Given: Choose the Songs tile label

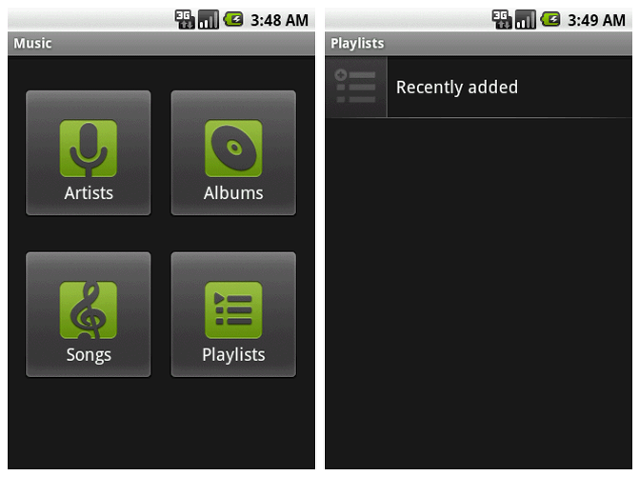Looking at the screenshot, I should pyautogui.click(x=89, y=355).
